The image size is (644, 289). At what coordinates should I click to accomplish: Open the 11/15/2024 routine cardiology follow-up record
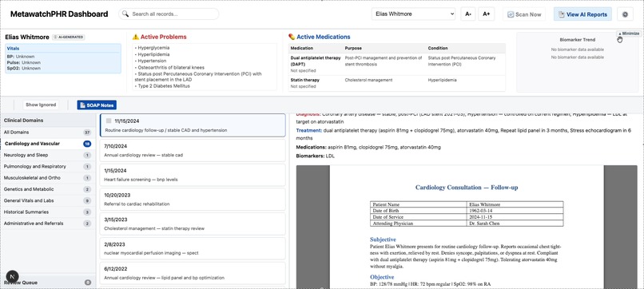(x=193, y=125)
